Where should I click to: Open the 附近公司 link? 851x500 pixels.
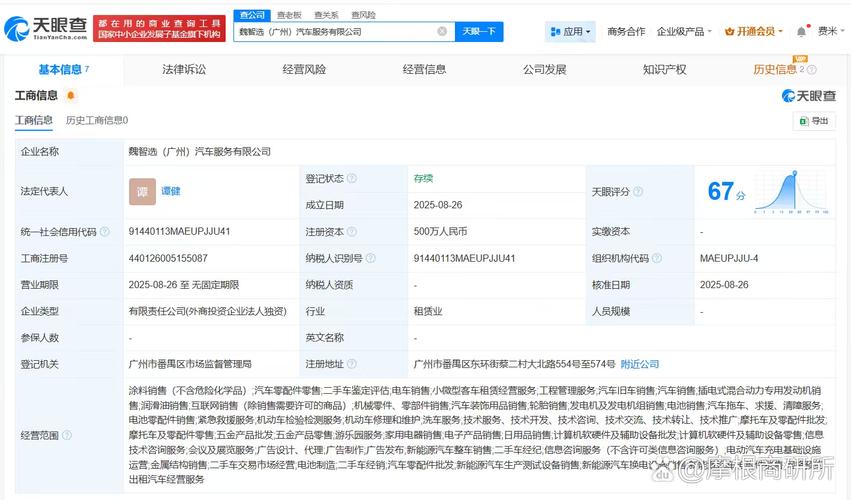click(639, 364)
